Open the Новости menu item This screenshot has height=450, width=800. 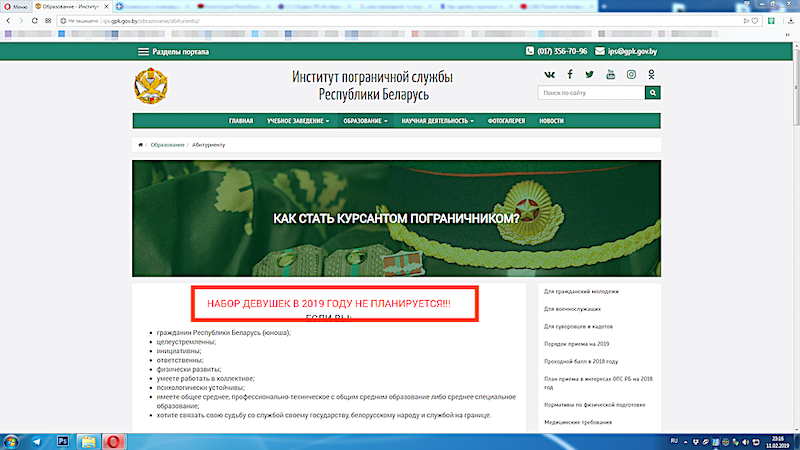pyautogui.click(x=552, y=121)
